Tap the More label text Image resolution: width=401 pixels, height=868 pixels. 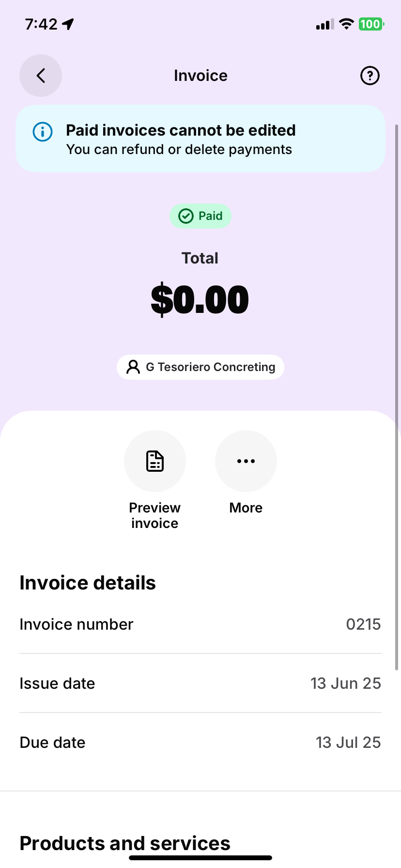tap(246, 508)
